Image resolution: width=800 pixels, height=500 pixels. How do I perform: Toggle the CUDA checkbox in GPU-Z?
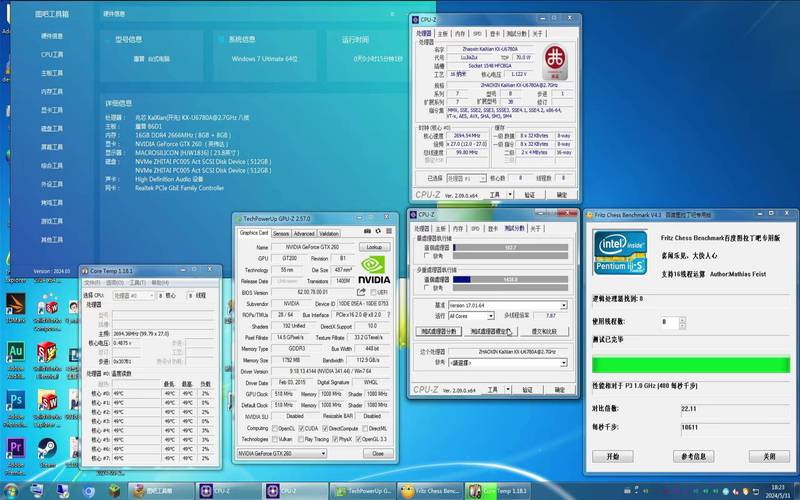click(301, 429)
